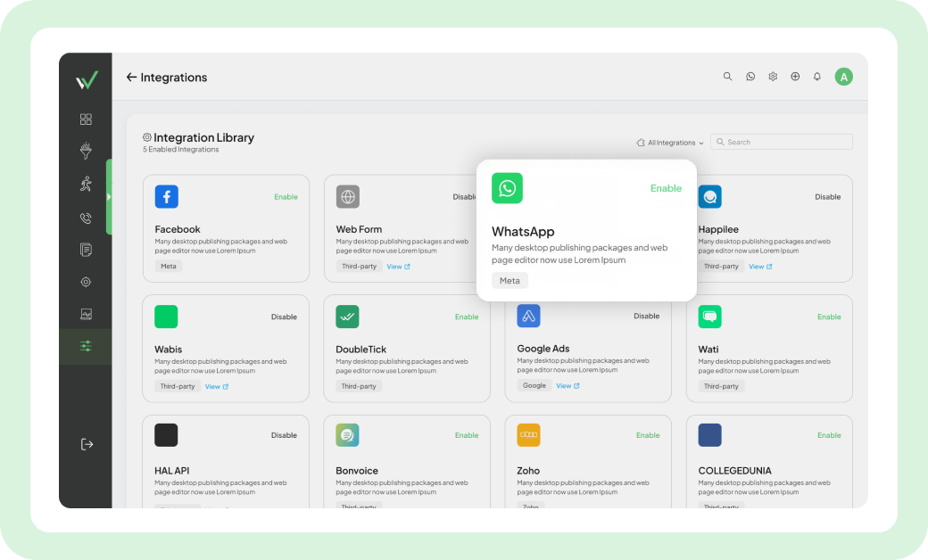928x560 pixels.
Task: Click the HAL API dark logo icon
Action: [166, 434]
